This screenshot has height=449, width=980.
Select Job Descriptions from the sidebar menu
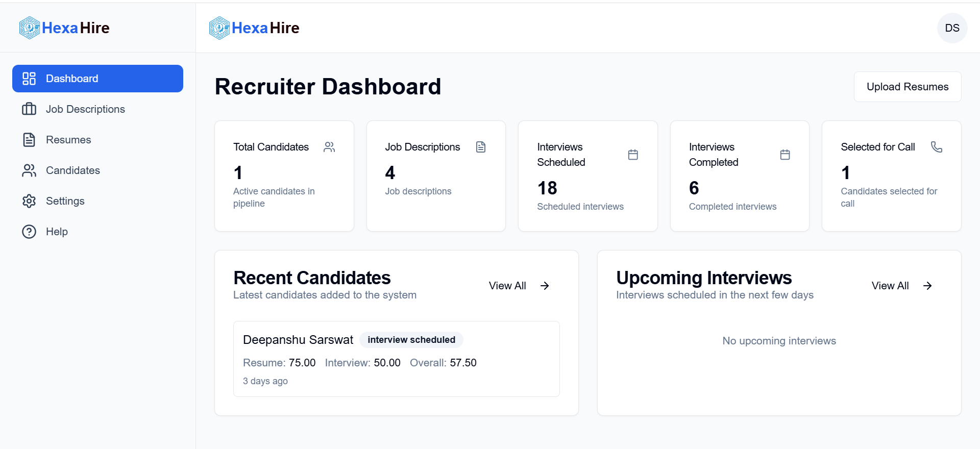pyautogui.click(x=85, y=109)
